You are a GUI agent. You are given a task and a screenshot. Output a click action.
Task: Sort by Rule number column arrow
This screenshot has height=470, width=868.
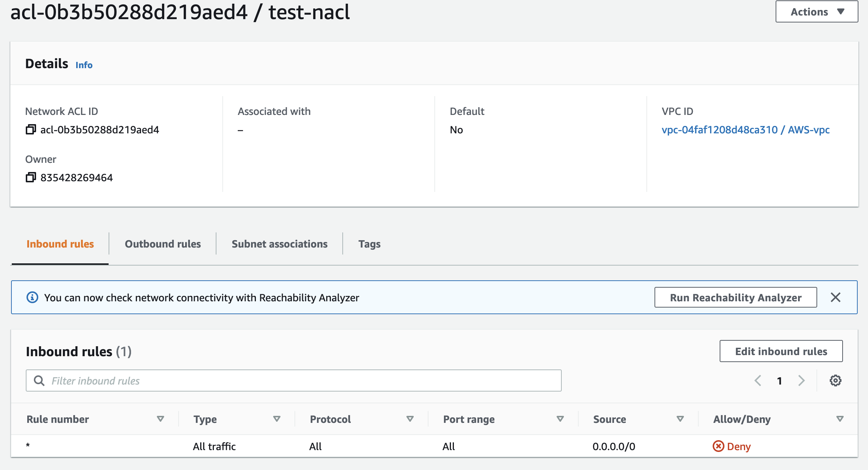click(x=160, y=419)
